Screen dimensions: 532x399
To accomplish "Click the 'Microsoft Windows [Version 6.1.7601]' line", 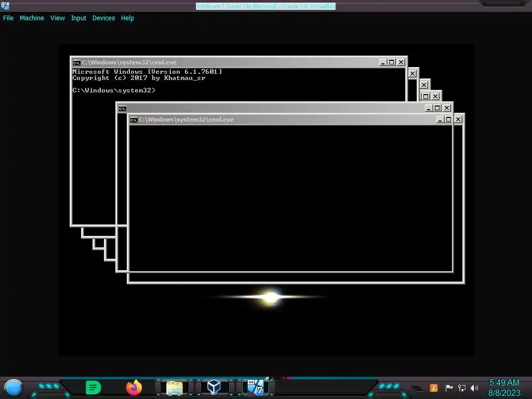I will tap(147, 72).
